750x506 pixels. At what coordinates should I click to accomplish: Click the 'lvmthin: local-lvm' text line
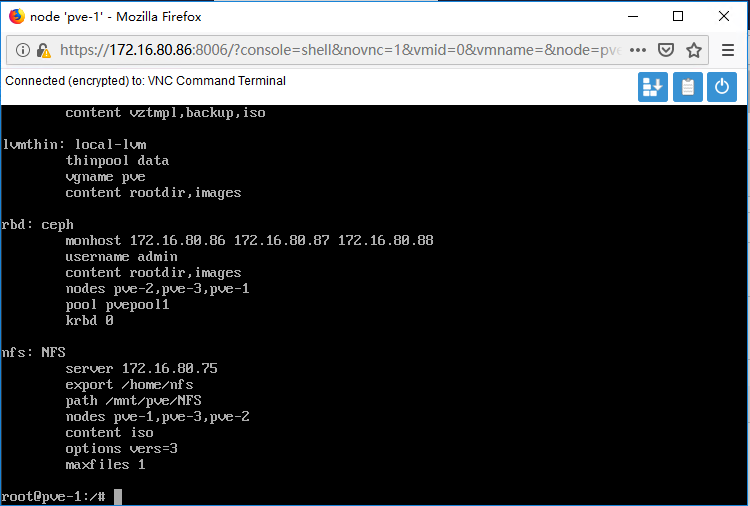[x=74, y=144]
